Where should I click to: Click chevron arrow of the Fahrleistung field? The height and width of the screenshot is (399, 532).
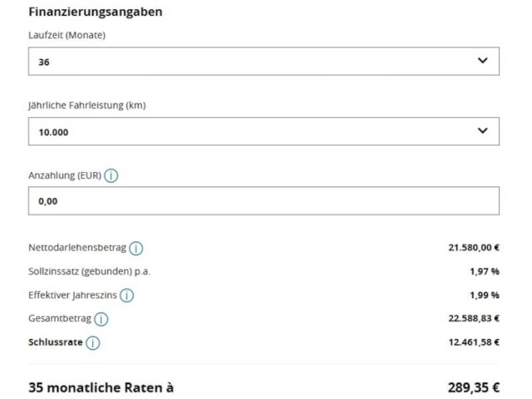(482, 131)
